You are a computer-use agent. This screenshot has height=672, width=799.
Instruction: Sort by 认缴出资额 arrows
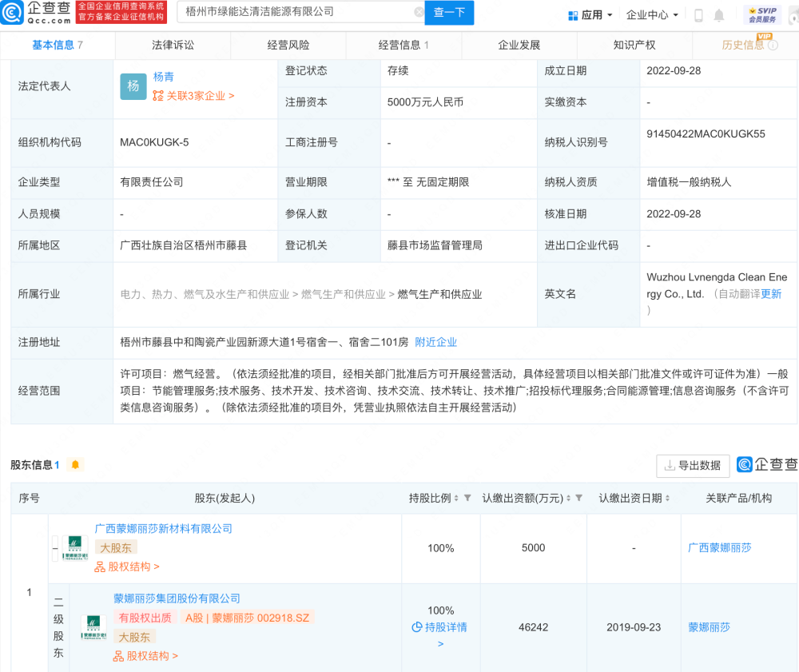[568, 499]
